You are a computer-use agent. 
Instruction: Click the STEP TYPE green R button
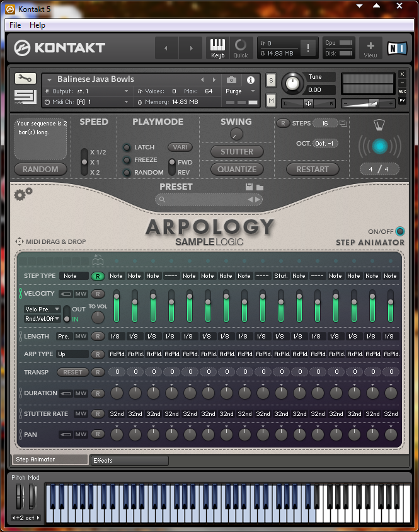[x=98, y=276]
